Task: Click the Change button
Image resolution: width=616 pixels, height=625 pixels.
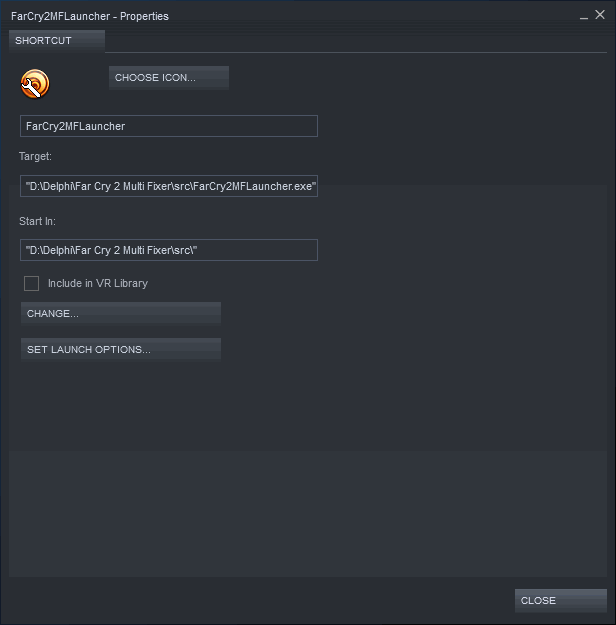Action: (120, 313)
